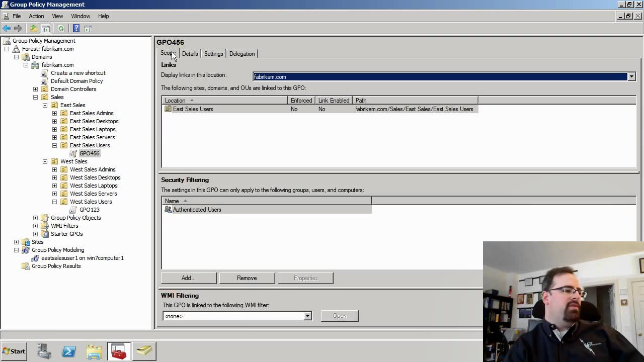Switch to the Delegation tab
Viewport: 644px width, 362px height.
click(x=242, y=54)
